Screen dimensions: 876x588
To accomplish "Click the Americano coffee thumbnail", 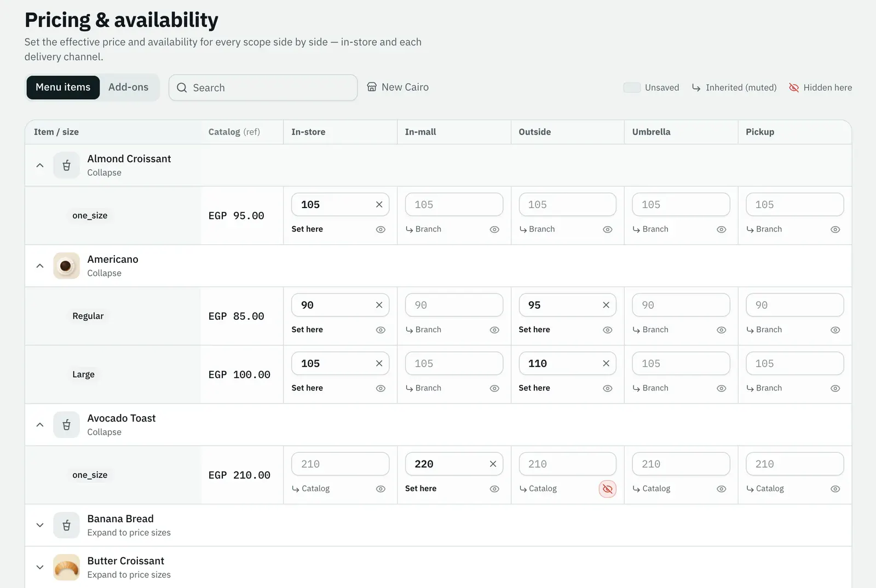I will click(66, 266).
